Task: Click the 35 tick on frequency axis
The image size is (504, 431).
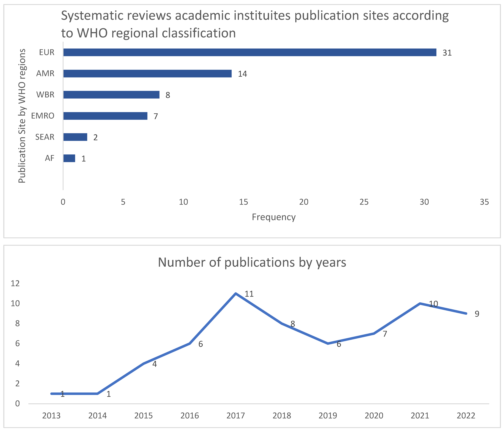Action: pyautogui.click(x=484, y=202)
